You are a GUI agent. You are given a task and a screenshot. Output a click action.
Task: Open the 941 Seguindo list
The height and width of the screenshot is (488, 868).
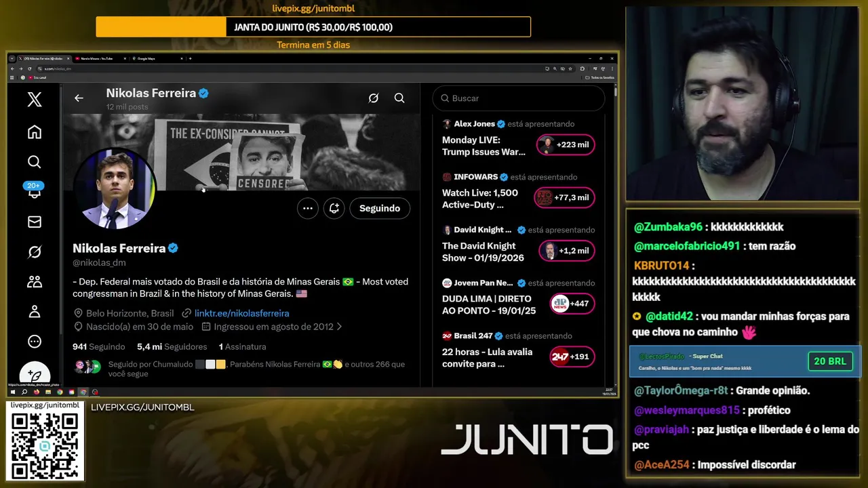click(99, 346)
